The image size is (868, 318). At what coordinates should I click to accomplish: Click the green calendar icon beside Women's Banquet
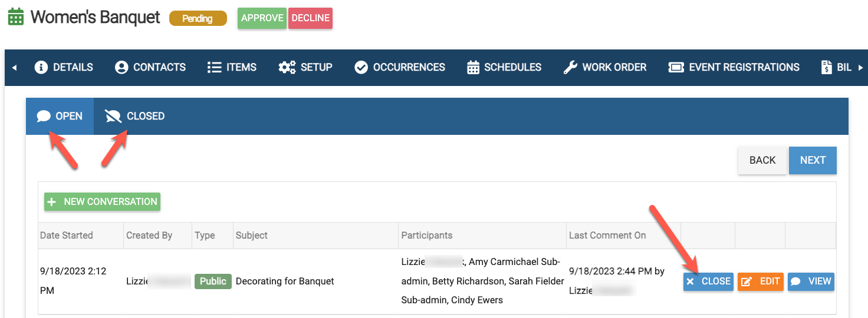[x=16, y=16]
